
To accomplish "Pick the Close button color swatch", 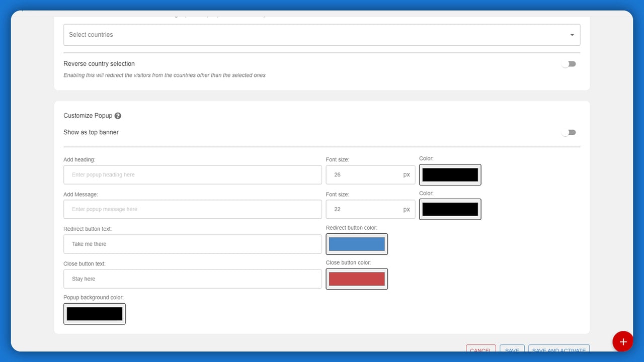I will (x=357, y=279).
